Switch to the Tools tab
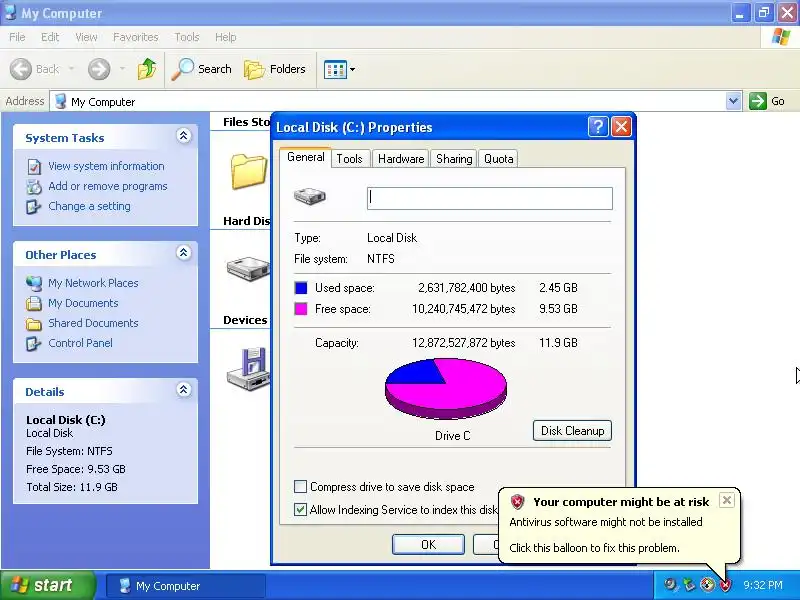Screen dimensions: 800x600 (x=349, y=159)
